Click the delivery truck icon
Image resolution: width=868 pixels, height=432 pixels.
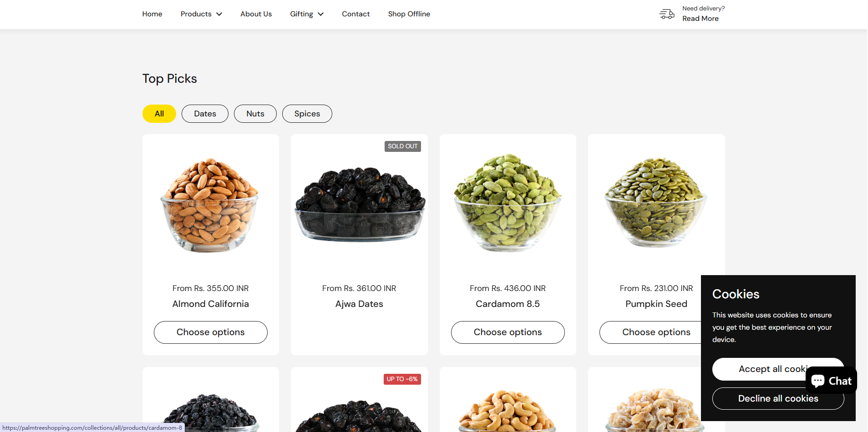(x=667, y=14)
